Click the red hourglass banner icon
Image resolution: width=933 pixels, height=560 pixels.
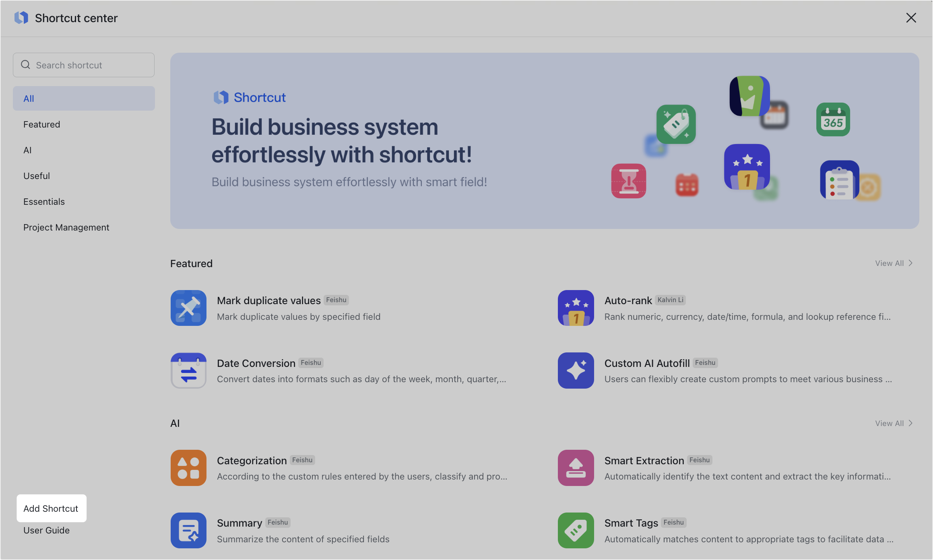pyautogui.click(x=628, y=181)
